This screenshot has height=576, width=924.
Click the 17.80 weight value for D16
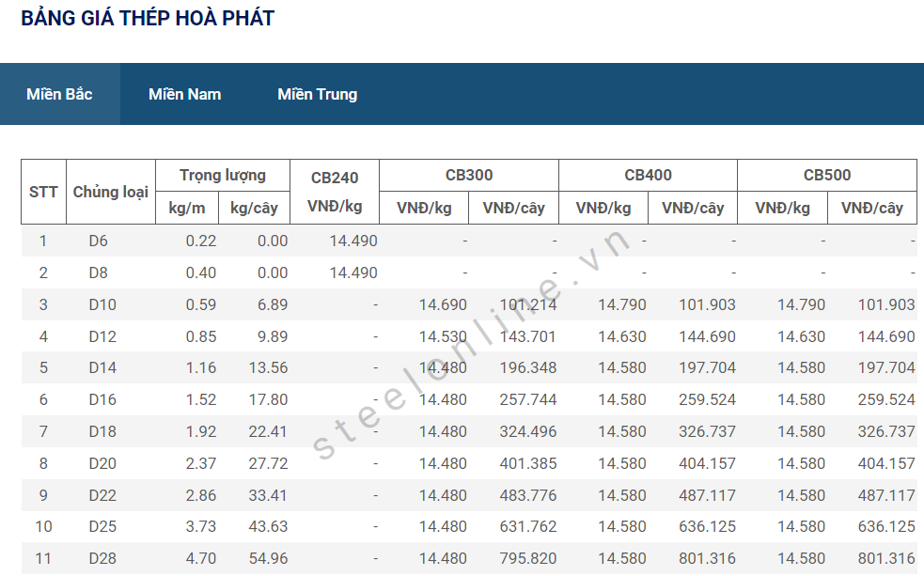[268, 400]
